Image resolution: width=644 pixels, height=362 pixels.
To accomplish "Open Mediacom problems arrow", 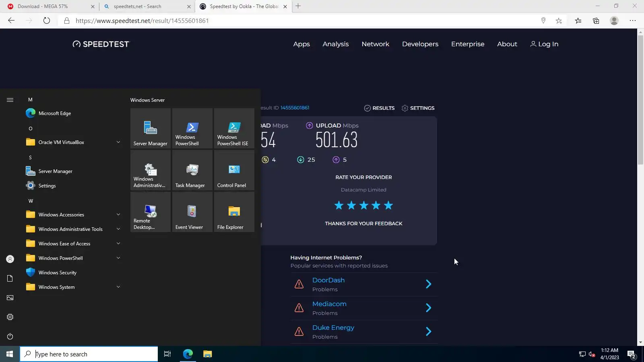I will 428,308.
